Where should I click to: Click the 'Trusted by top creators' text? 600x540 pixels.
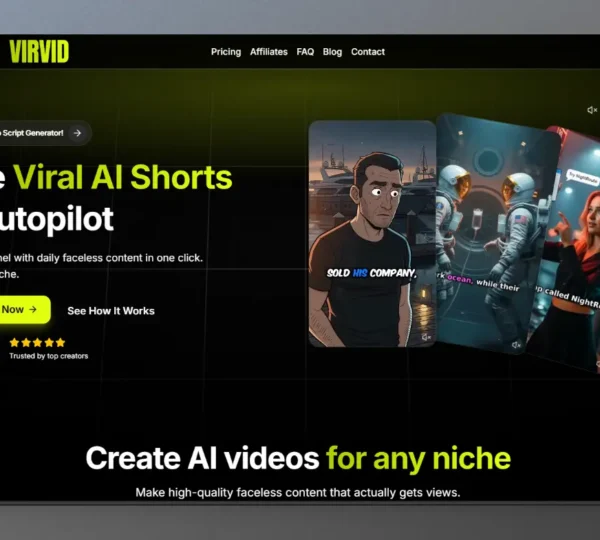(x=49, y=356)
